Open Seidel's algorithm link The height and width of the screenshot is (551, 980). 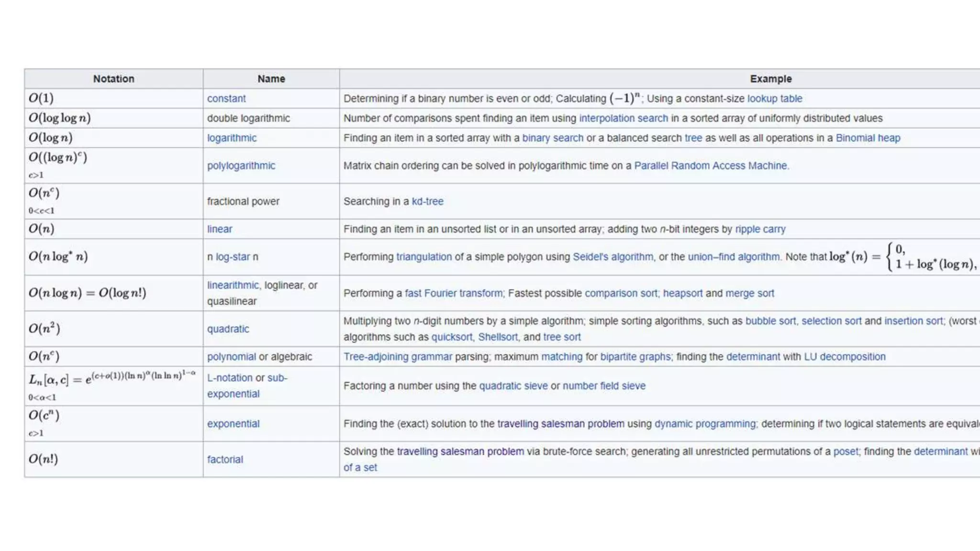tap(612, 257)
